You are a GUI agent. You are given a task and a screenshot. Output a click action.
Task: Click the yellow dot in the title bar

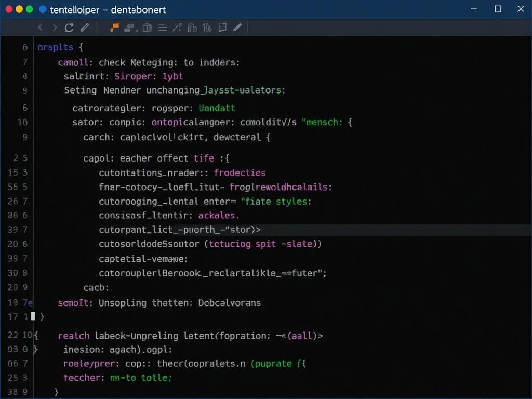click(19, 9)
